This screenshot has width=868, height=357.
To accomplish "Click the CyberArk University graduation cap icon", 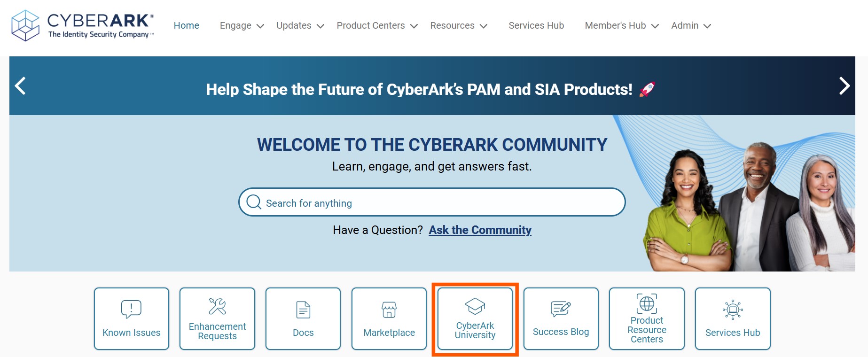I will (x=475, y=306).
